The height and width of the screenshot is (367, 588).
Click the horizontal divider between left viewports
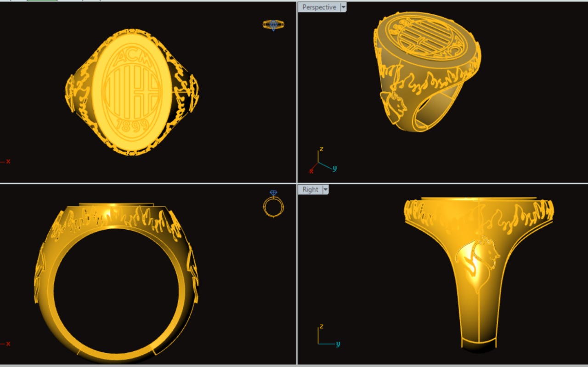pyautogui.click(x=147, y=183)
